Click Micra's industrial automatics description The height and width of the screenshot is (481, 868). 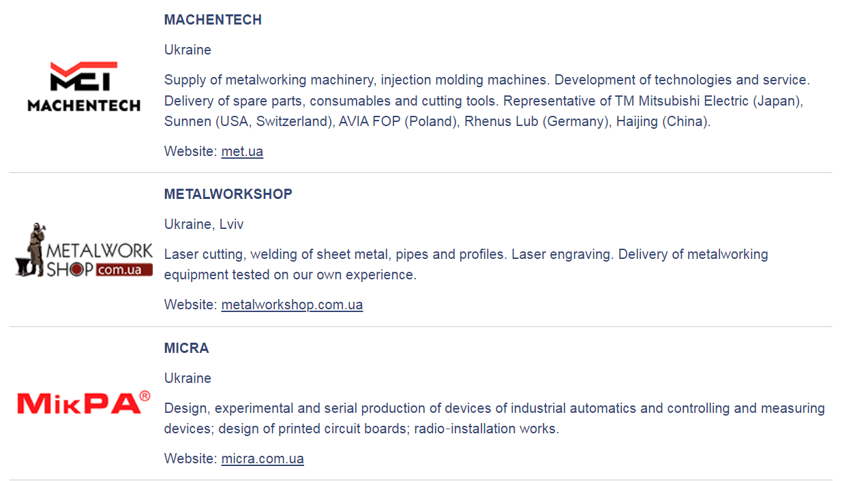click(x=494, y=418)
